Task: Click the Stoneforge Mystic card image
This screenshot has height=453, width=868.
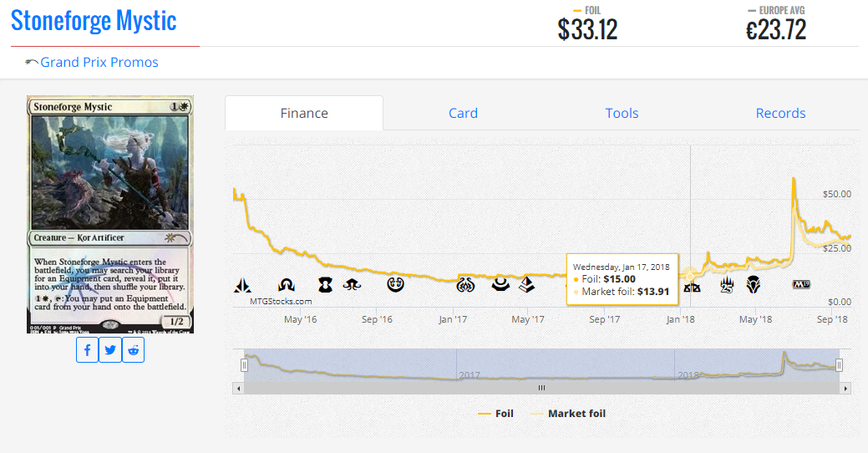Action: click(110, 214)
